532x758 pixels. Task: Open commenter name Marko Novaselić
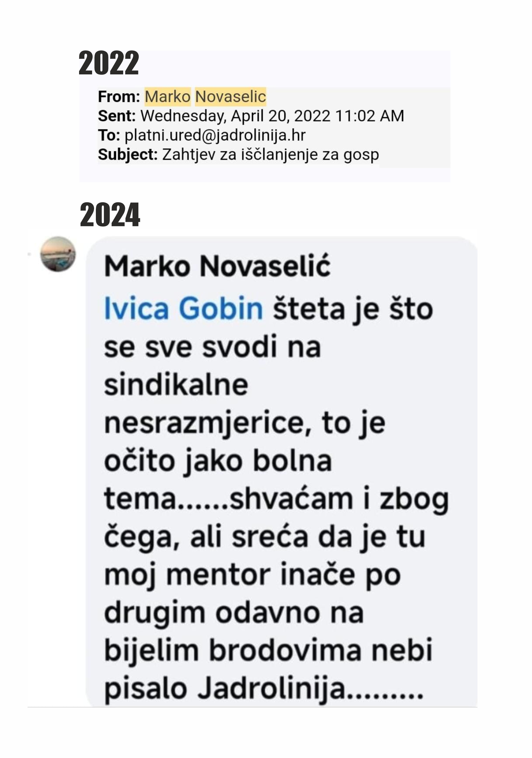(217, 266)
